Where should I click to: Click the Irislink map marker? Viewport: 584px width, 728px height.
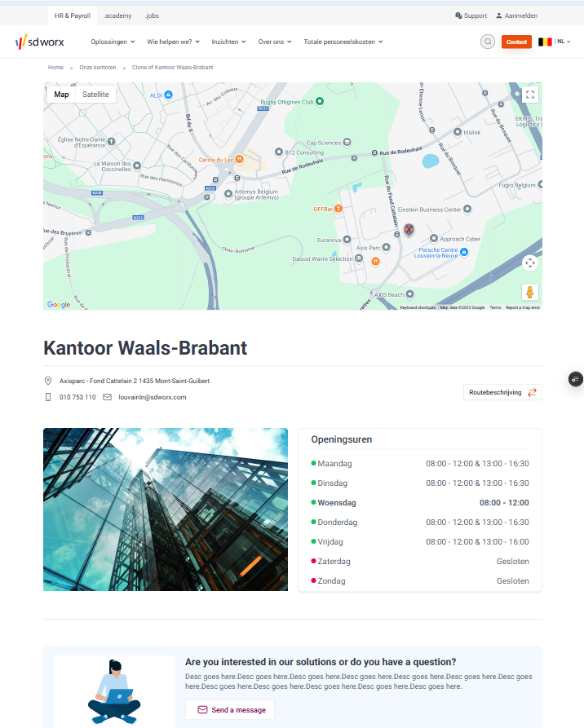click(457, 132)
